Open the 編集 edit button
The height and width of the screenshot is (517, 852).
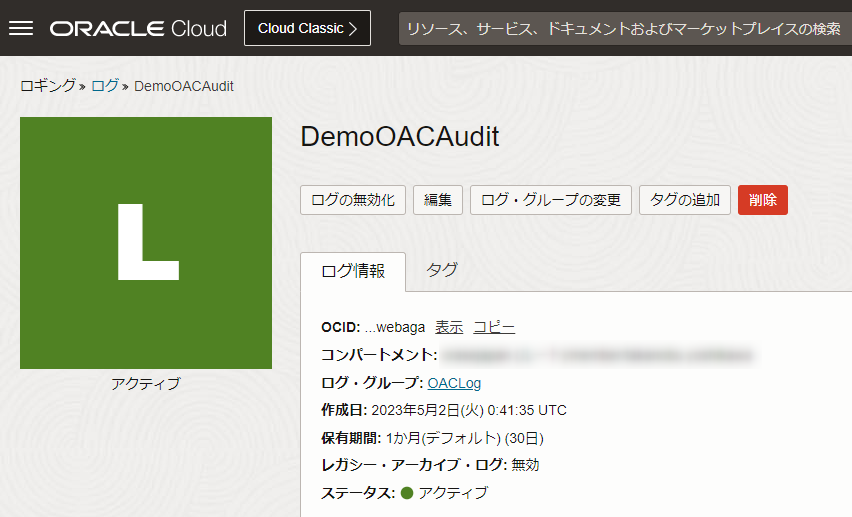pyautogui.click(x=437, y=200)
